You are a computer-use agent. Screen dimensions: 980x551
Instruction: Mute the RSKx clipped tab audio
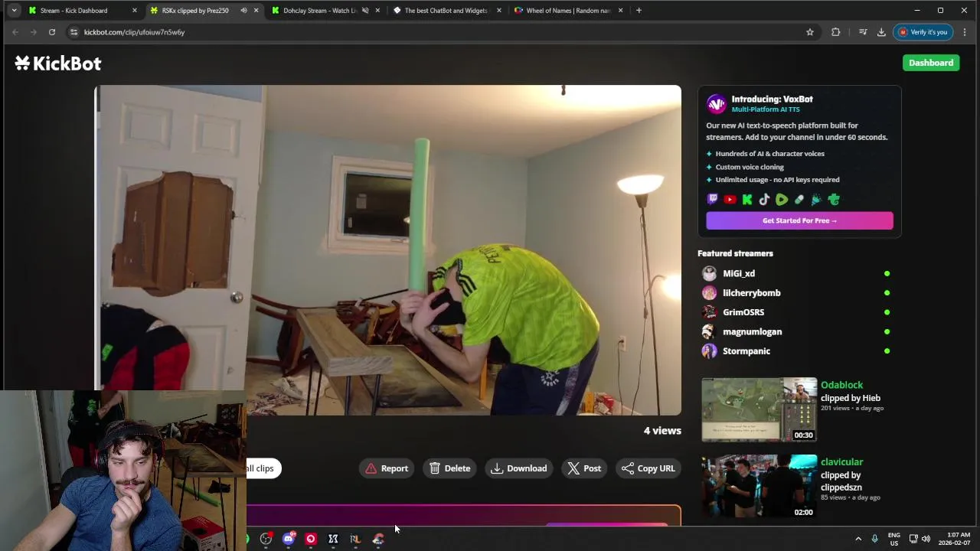243,11
